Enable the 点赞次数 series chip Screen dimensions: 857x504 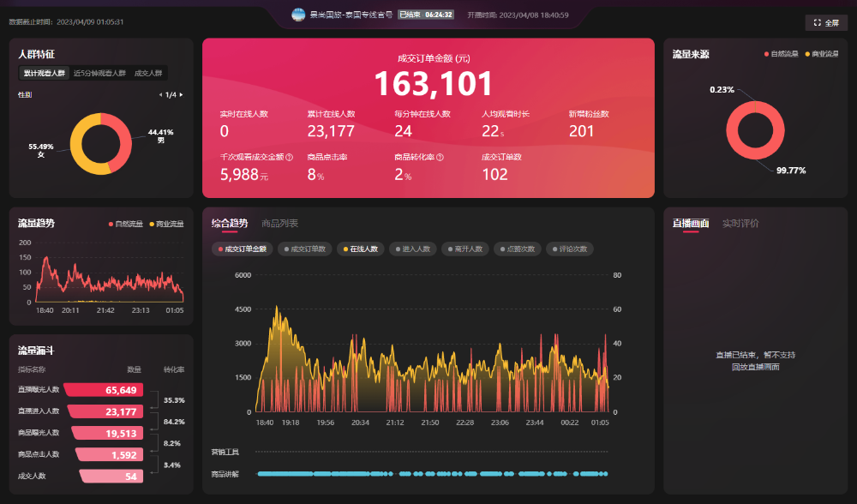tap(518, 249)
